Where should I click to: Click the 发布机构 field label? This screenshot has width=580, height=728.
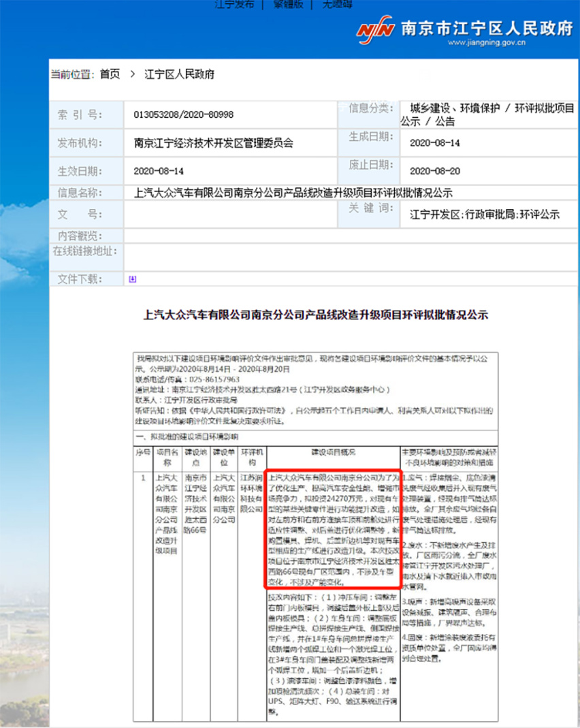click(80, 143)
